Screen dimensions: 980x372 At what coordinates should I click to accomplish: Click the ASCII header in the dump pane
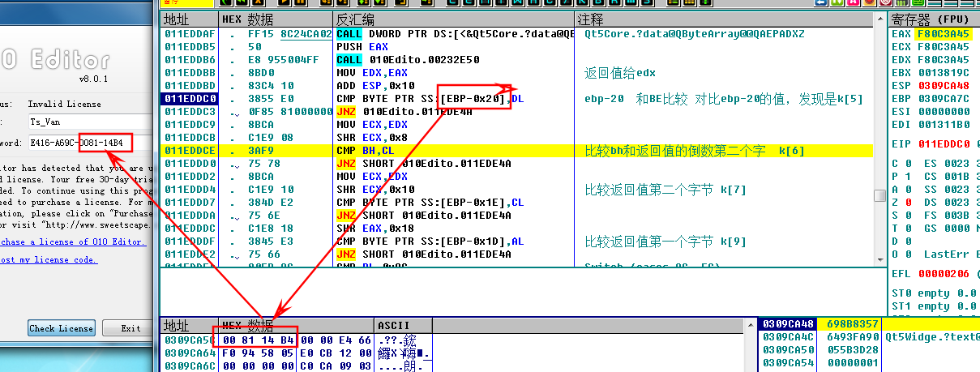(403, 326)
